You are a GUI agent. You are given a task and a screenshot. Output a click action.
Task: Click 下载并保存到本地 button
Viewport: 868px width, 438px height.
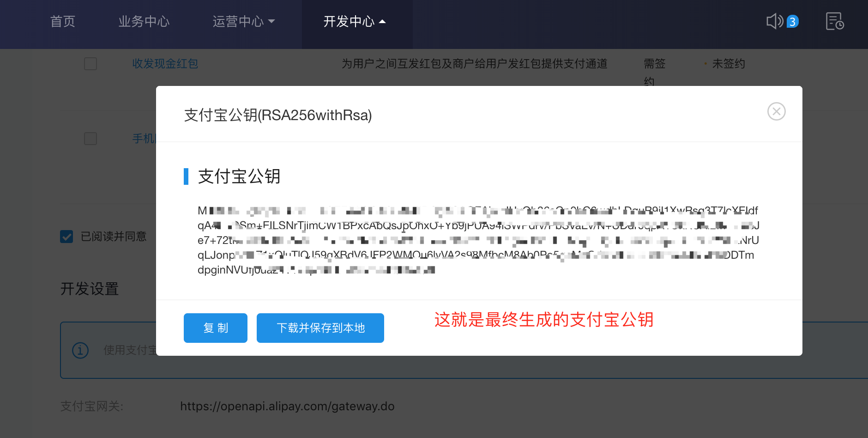[x=320, y=328]
